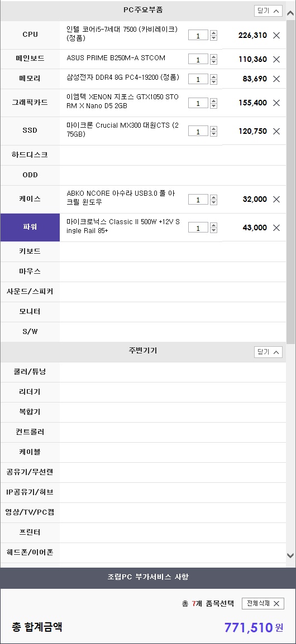Collapse the 주변기기 section with 닫기
This screenshot has width=296, height=644.
pos(268,352)
